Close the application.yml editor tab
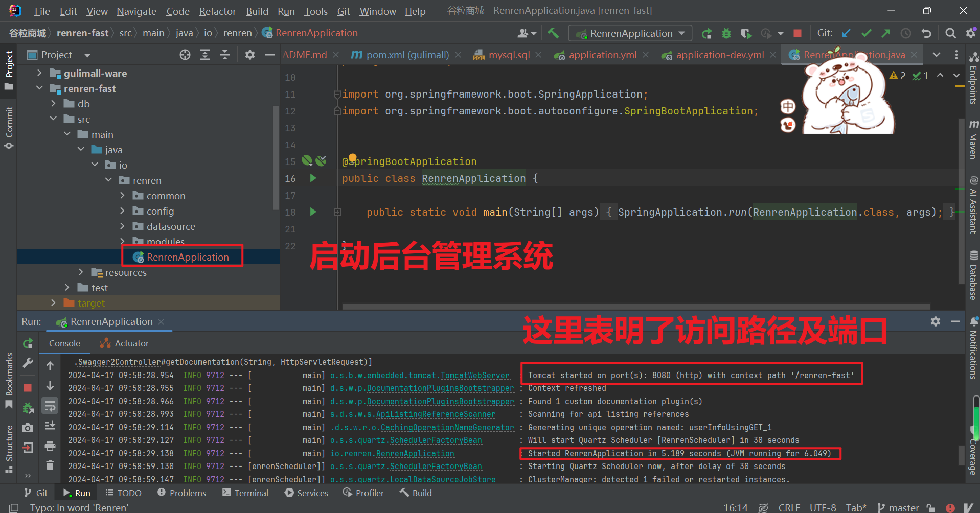Image resolution: width=980 pixels, height=513 pixels. [646, 55]
